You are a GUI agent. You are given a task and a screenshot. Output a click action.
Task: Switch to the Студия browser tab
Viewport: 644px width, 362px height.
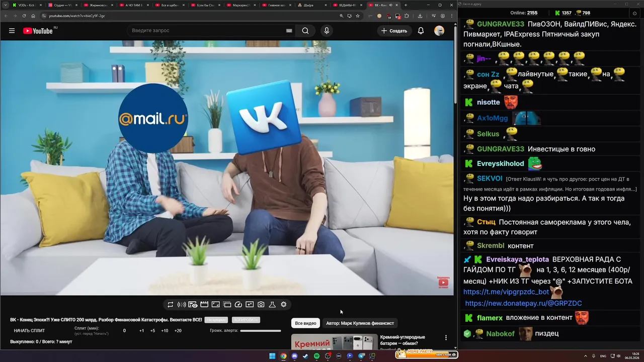pos(64,5)
